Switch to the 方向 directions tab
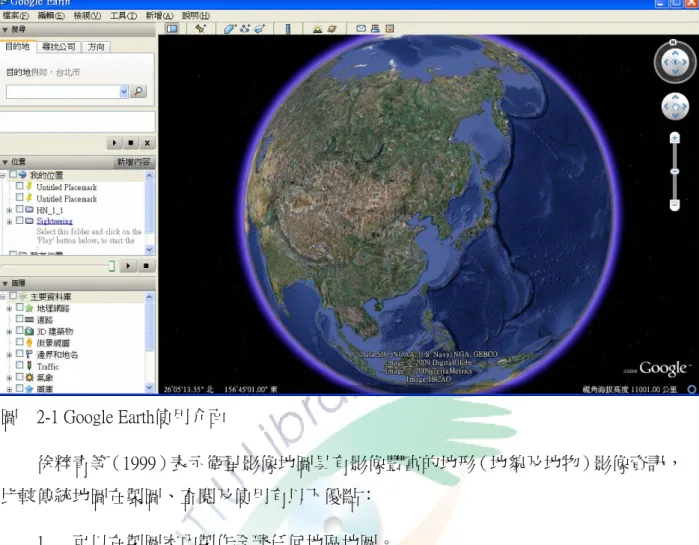This screenshot has height=545, width=699. tap(96, 47)
